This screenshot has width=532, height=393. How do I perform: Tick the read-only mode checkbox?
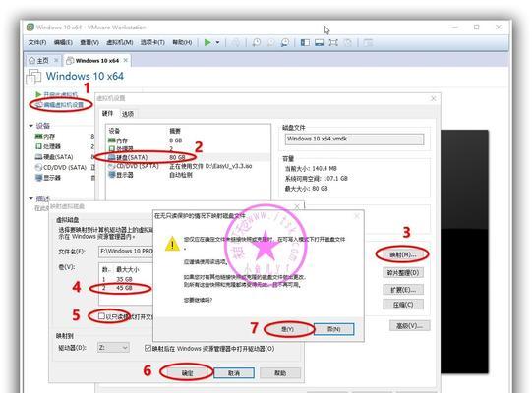101,316
